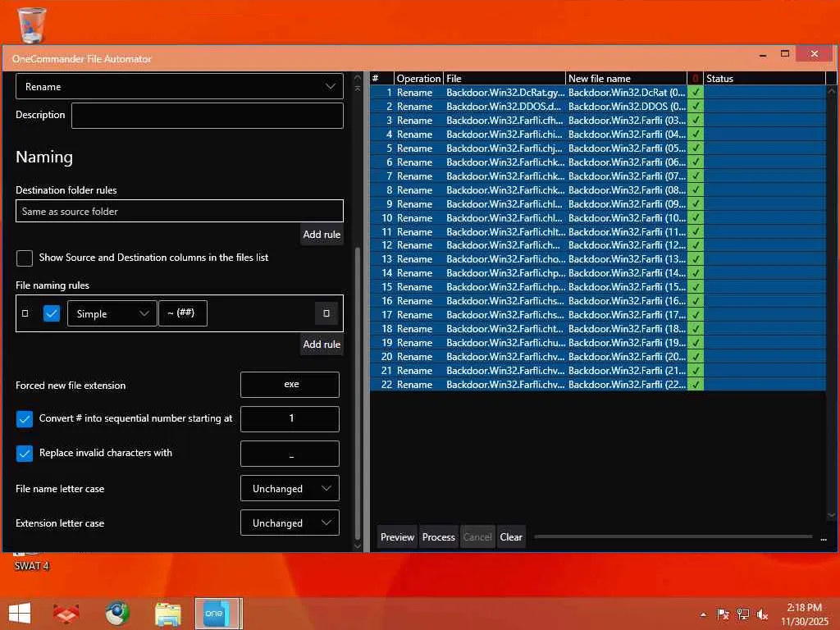840x630 pixels.
Task: Click the Clear button
Action: pos(510,536)
